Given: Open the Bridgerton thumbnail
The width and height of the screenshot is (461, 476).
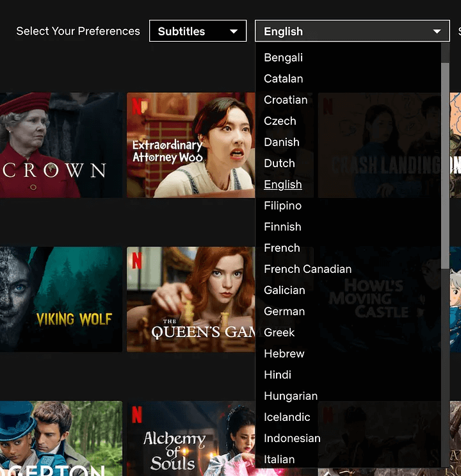Looking at the screenshot, I should click(61, 438).
